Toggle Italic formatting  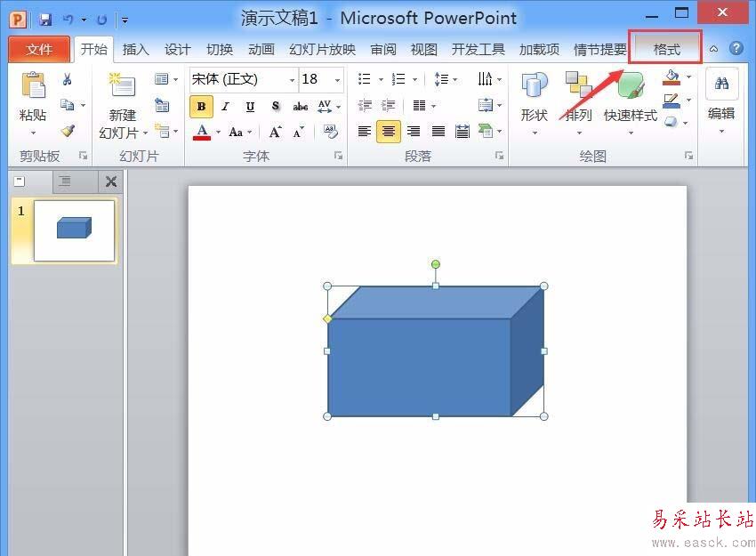(225, 107)
